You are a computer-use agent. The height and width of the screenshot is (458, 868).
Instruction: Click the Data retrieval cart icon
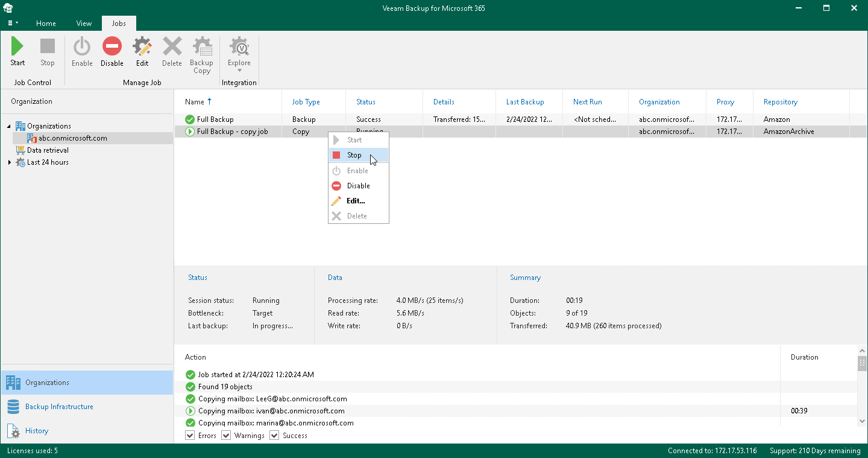20,150
